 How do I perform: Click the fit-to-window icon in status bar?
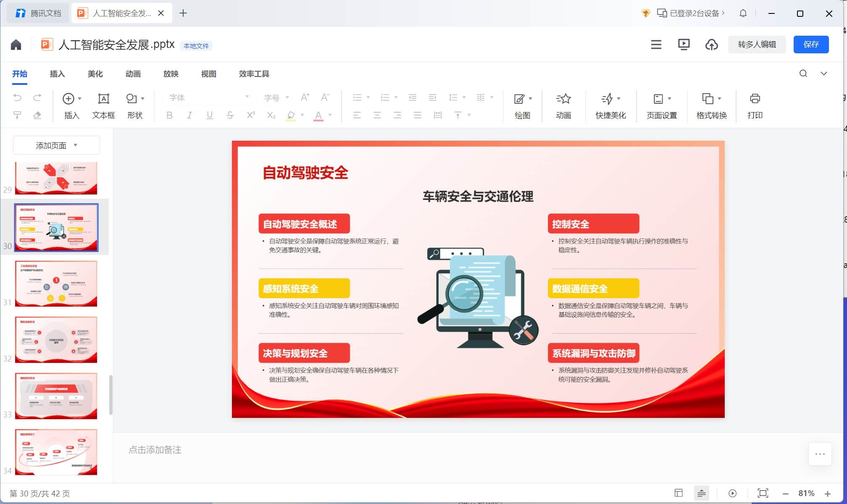coord(763,493)
